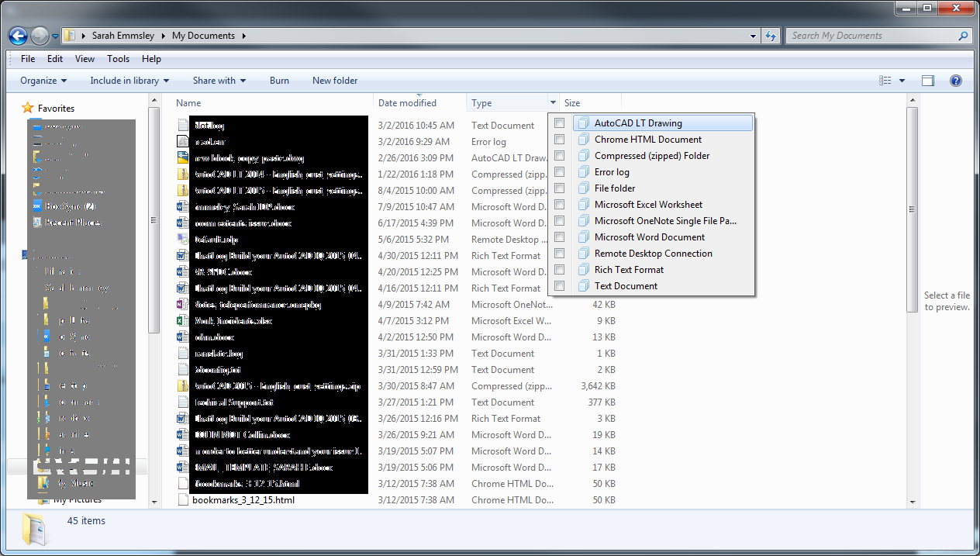Screen dimensions: 980x556
Task: Click the search magnifier icon
Action: tap(964, 36)
